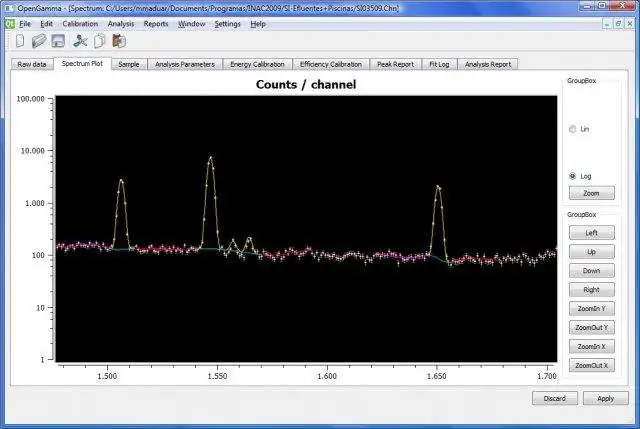Image resolution: width=640 pixels, height=429 pixels.
Task: Open the Reports menu
Action: click(156, 24)
